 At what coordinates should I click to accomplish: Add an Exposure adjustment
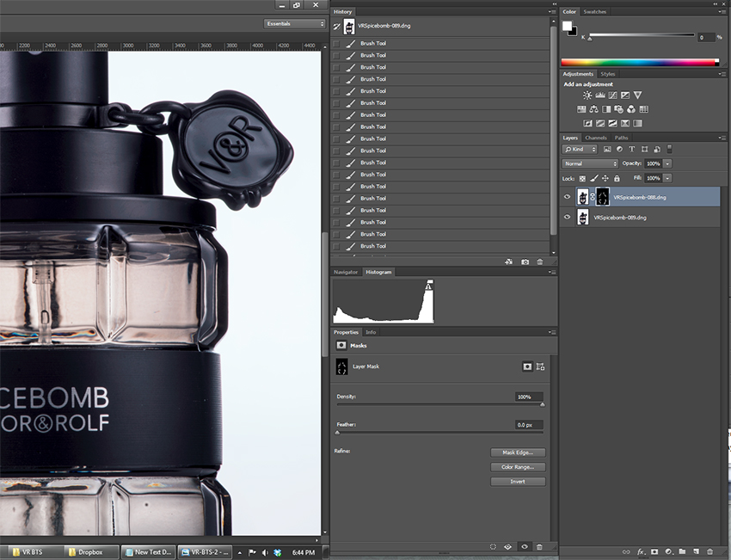point(625,95)
